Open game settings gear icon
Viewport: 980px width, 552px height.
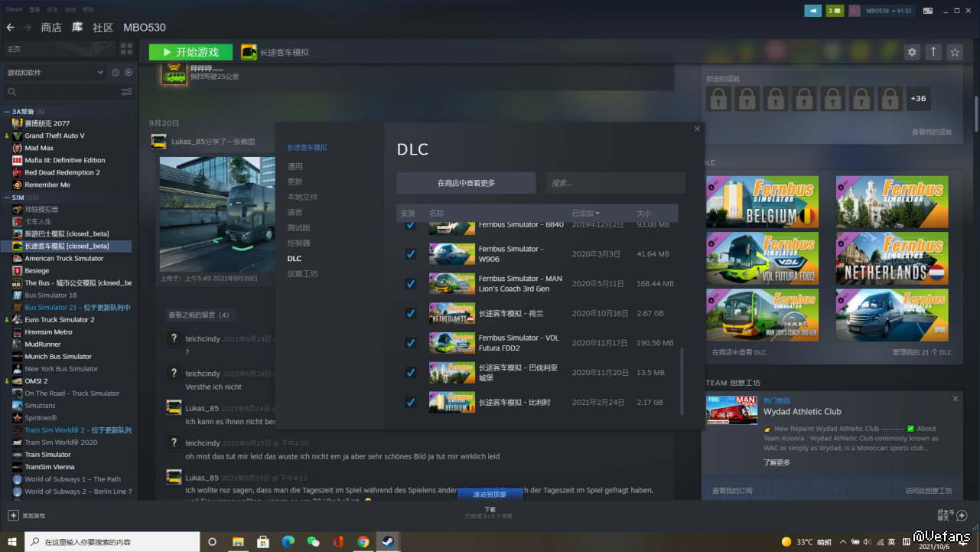(912, 52)
